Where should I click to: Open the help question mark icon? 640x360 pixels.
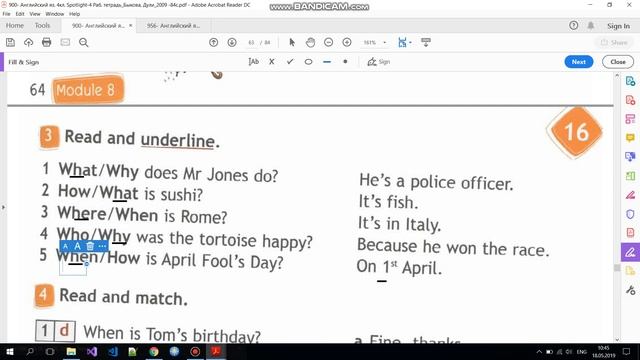pyautogui.click(x=573, y=26)
